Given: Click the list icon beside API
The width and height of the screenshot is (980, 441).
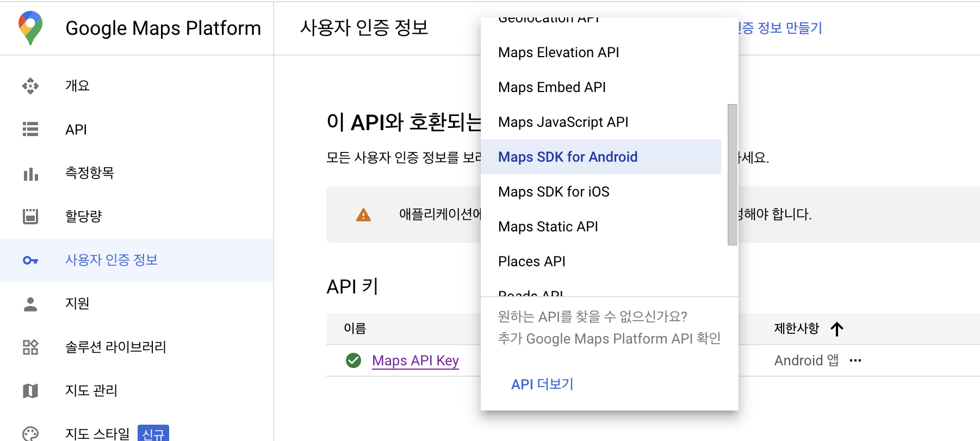Looking at the screenshot, I should pyautogui.click(x=30, y=129).
